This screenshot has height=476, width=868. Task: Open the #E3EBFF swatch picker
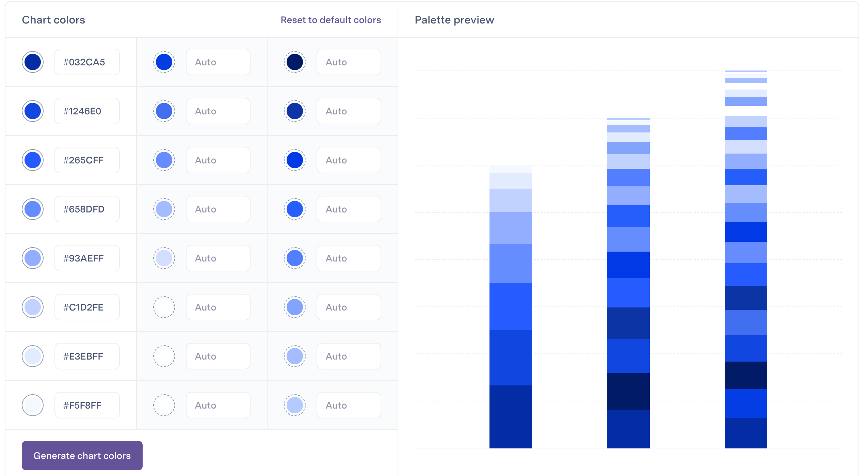(32, 356)
